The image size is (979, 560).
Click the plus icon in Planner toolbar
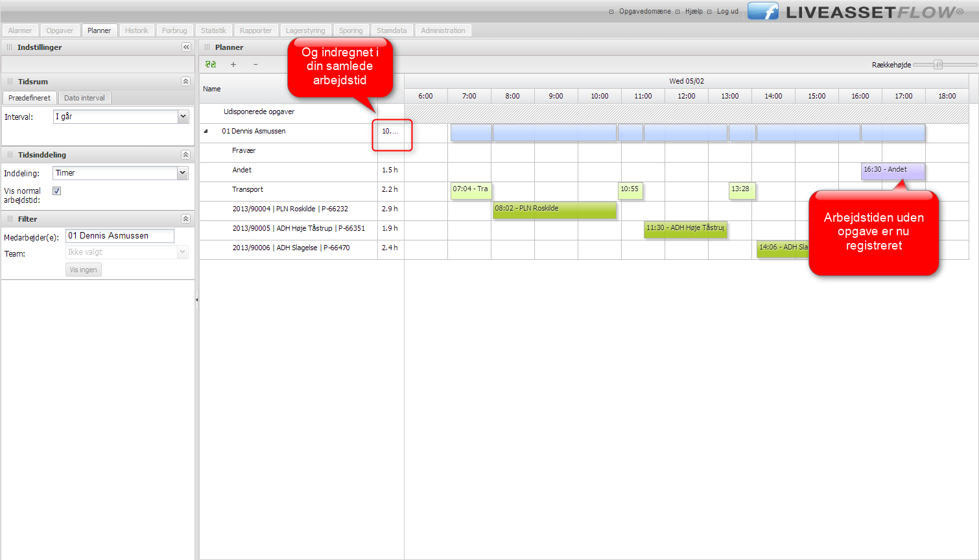(x=233, y=64)
